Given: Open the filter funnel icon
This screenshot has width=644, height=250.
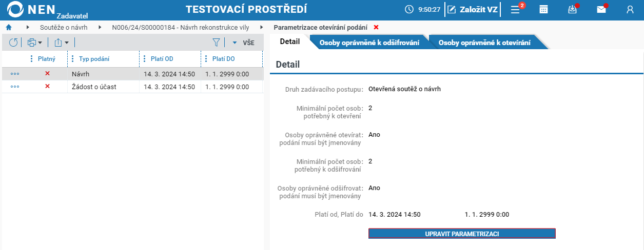Looking at the screenshot, I should 217,43.
